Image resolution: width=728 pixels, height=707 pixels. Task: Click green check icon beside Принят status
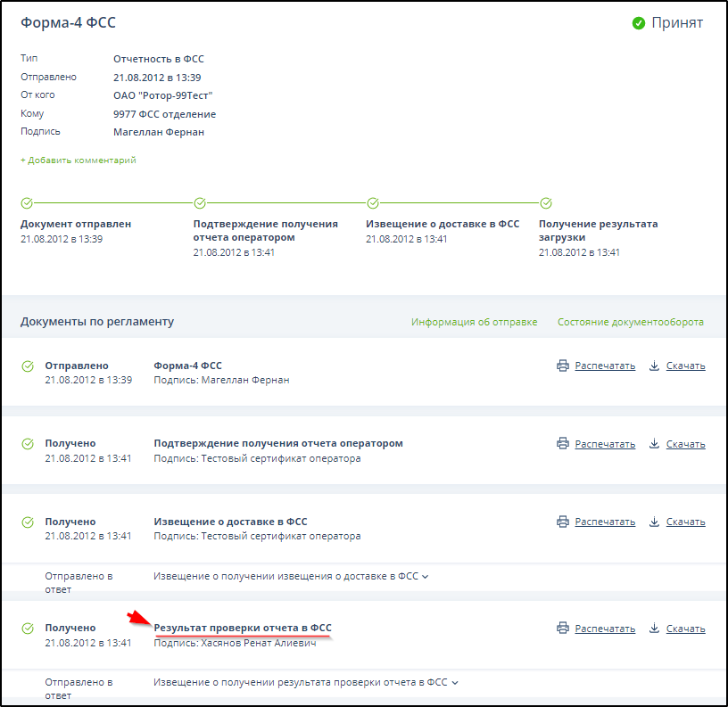coord(639,23)
